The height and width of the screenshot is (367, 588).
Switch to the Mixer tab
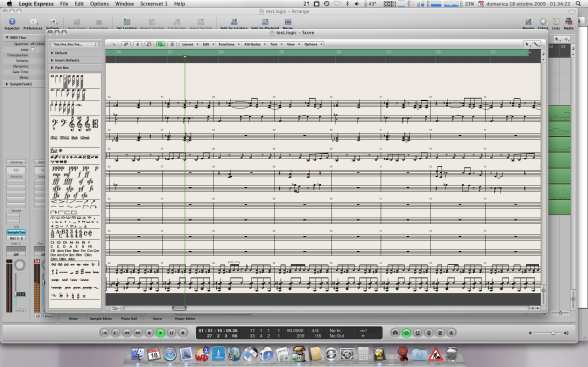point(73,318)
